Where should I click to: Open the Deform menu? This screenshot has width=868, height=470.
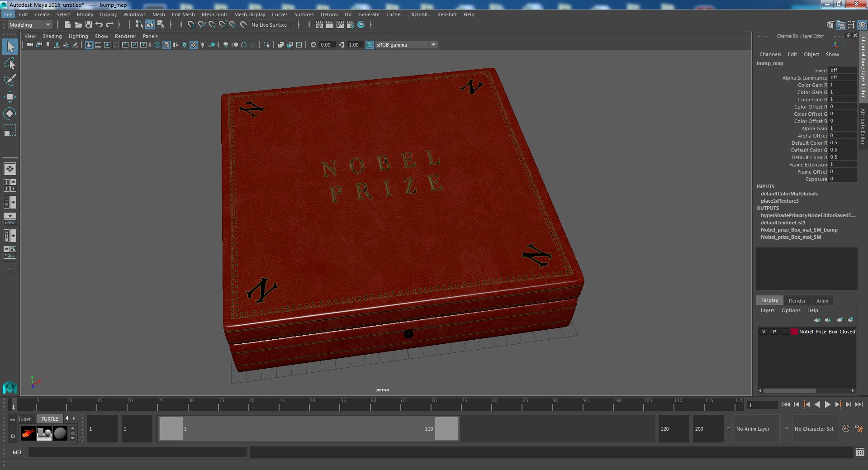(x=329, y=14)
